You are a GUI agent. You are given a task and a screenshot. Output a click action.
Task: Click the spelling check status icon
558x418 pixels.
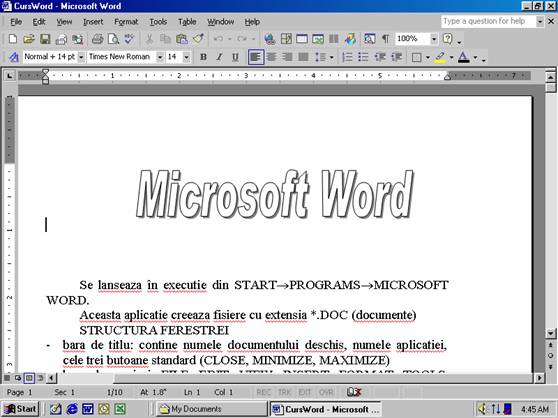[x=354, y=392]
